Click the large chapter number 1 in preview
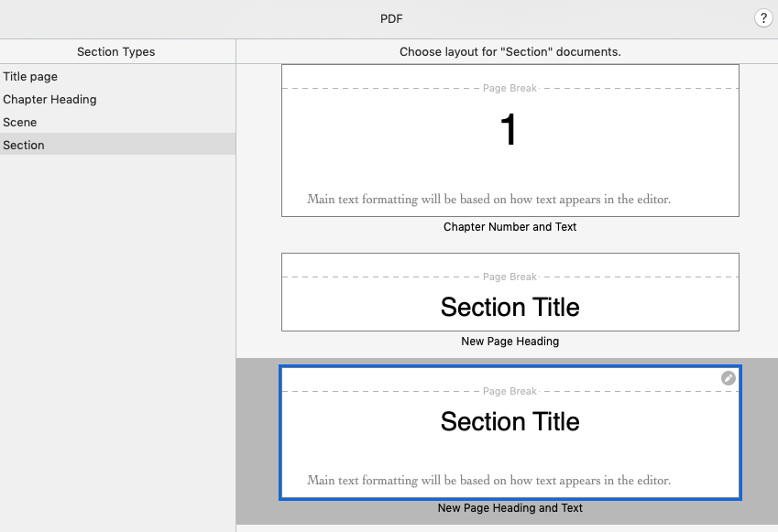This screenshot has height=532, width=778. coord(509,129)
